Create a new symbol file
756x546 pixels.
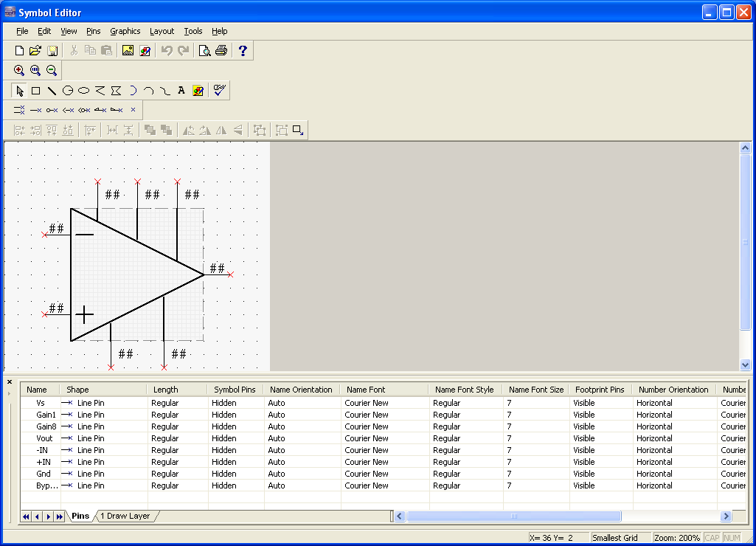coord(19,51)
